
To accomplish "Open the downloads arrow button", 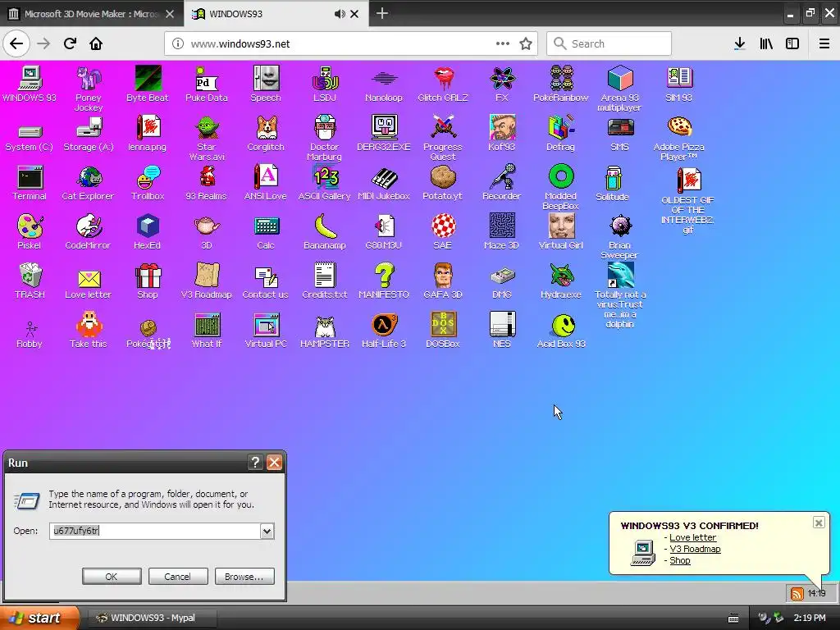I will 739,44.
